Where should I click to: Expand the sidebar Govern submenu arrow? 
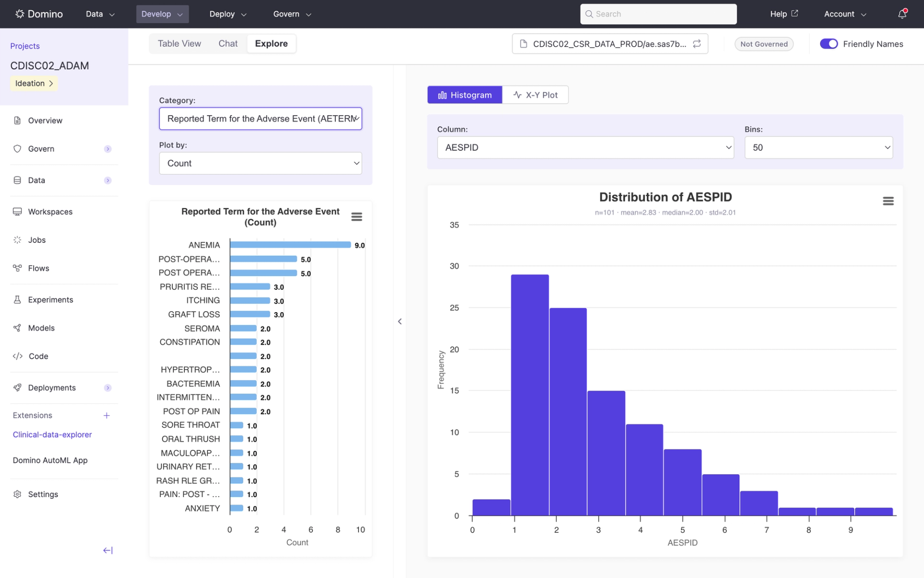[x=108, y=149]
